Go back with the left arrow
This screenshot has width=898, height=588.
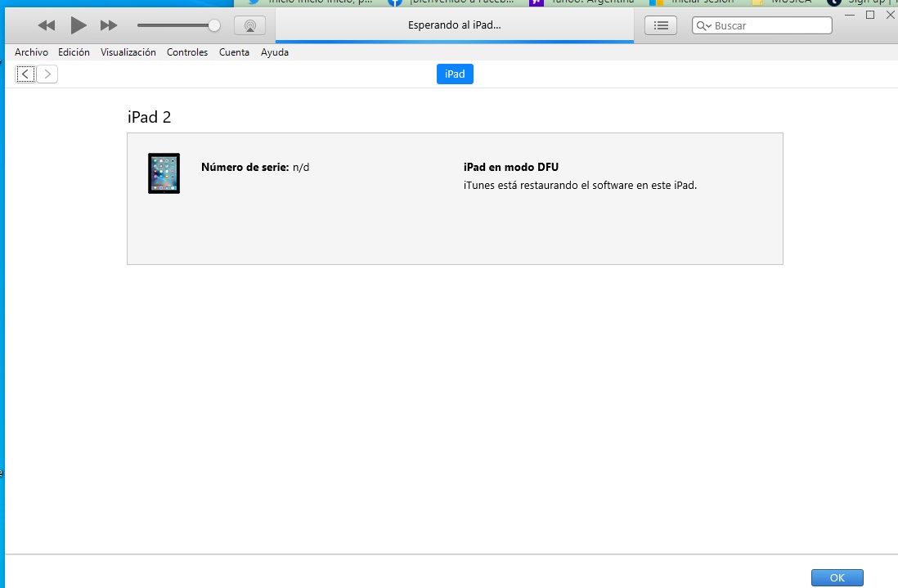pos(25,74)
